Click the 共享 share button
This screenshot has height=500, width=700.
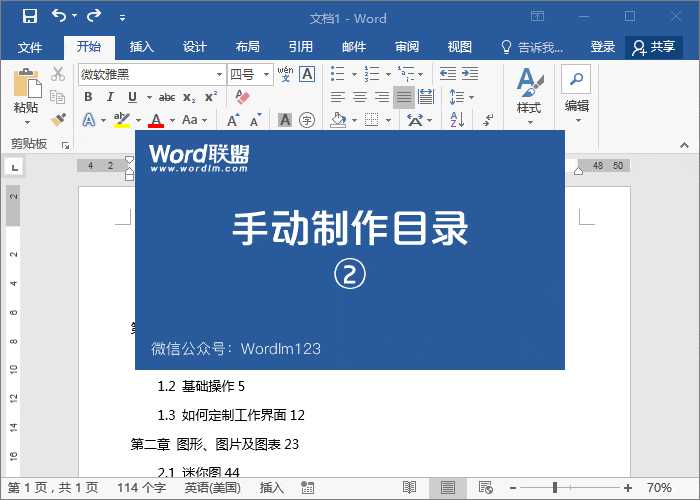[x=654, y=47]
